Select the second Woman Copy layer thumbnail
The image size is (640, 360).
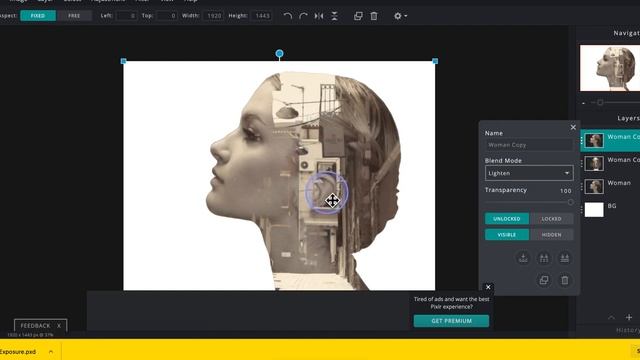point(594,163)
